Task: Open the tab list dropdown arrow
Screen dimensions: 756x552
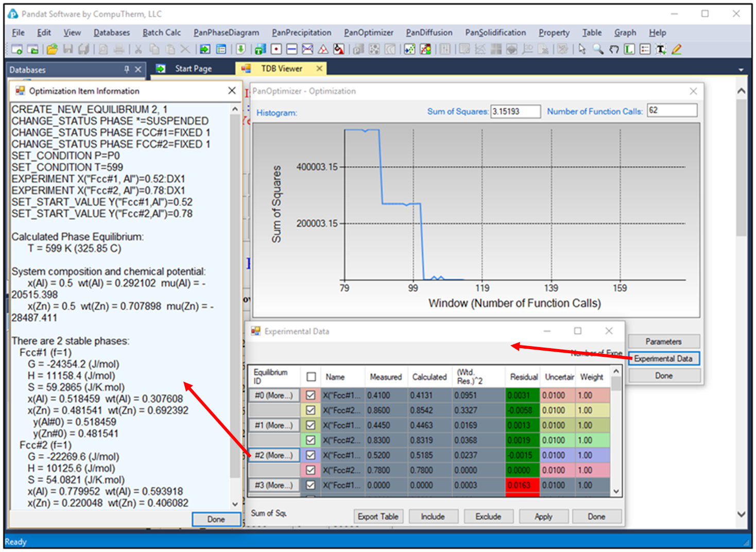Action: [741, 70]
